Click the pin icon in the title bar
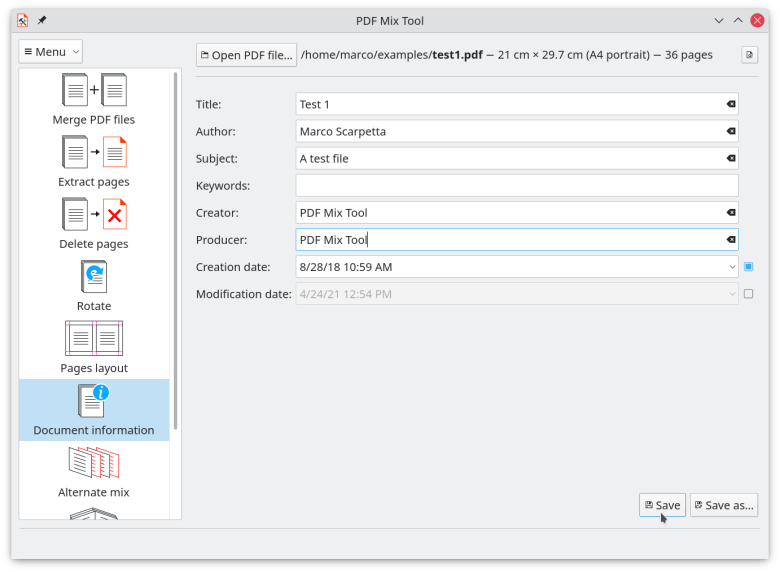780x572 pixels. pos(42,20)
